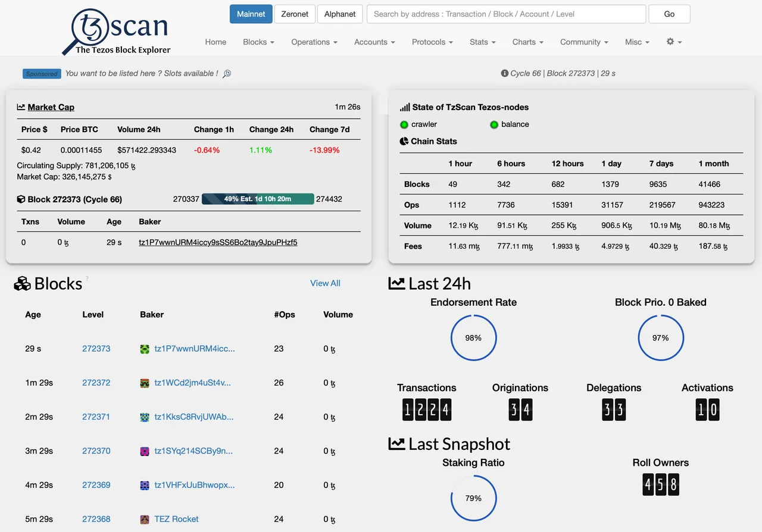Click the Circulating Supply 781,206,105 text
Image resolution: width=762 pixels, height=532 pixels.
pyautogui.click(x=76, y=165)
